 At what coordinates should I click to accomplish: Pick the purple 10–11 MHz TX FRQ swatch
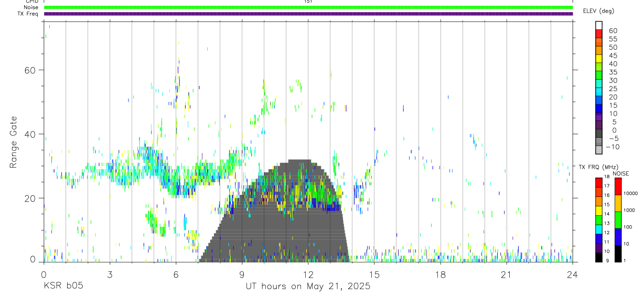point(598,248)
